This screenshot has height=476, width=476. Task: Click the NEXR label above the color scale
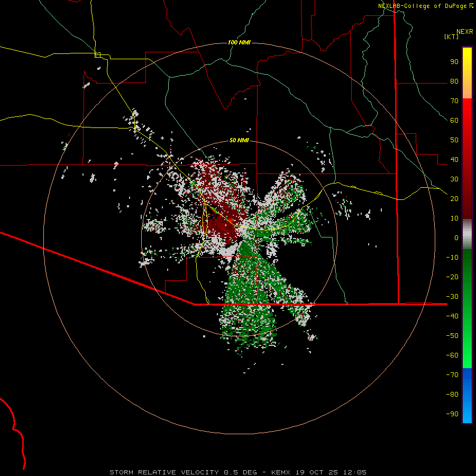[x=465, y=32]
